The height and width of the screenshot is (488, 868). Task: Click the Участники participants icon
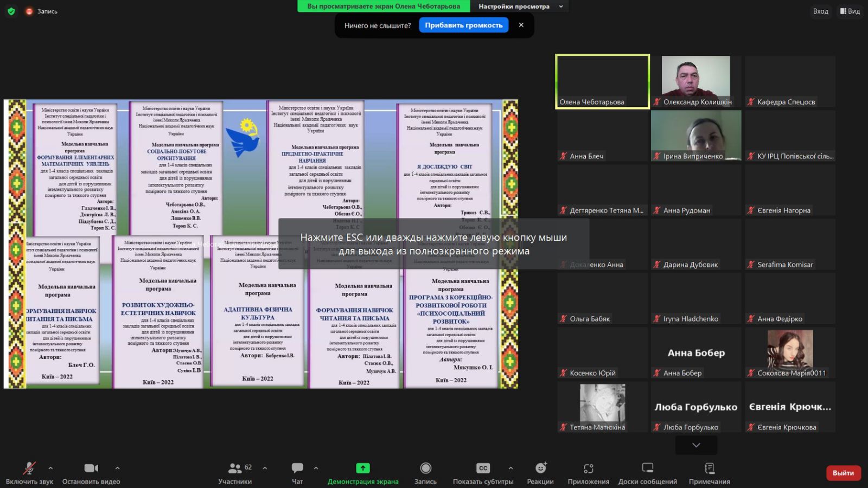coord(235,468)
